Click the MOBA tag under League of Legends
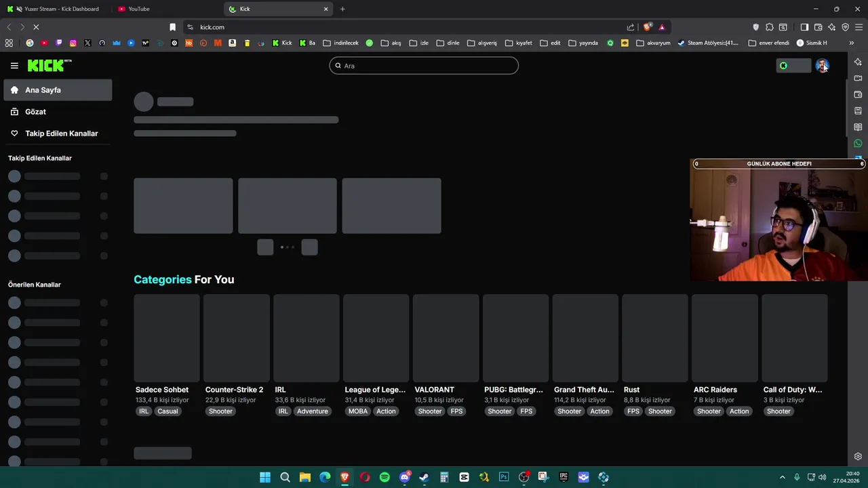Viewport: 868px width, 488px height. pyautogui.click(x=358, y=411)
